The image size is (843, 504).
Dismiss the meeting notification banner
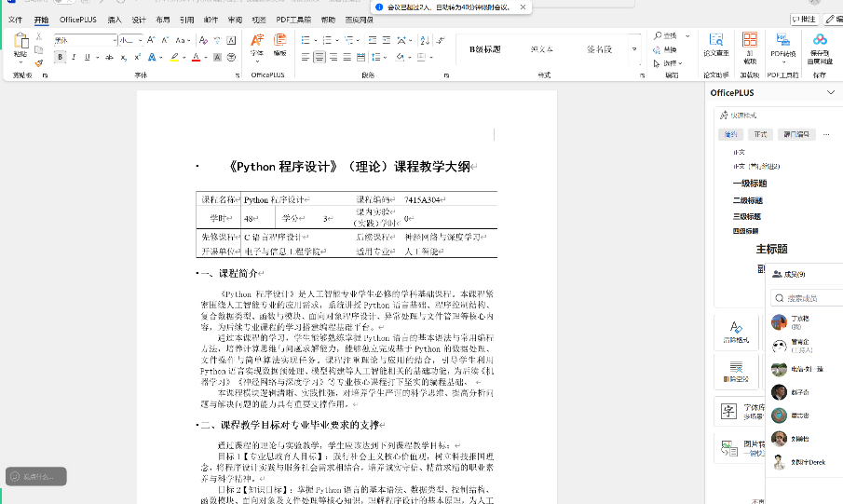tap(523, 7)
